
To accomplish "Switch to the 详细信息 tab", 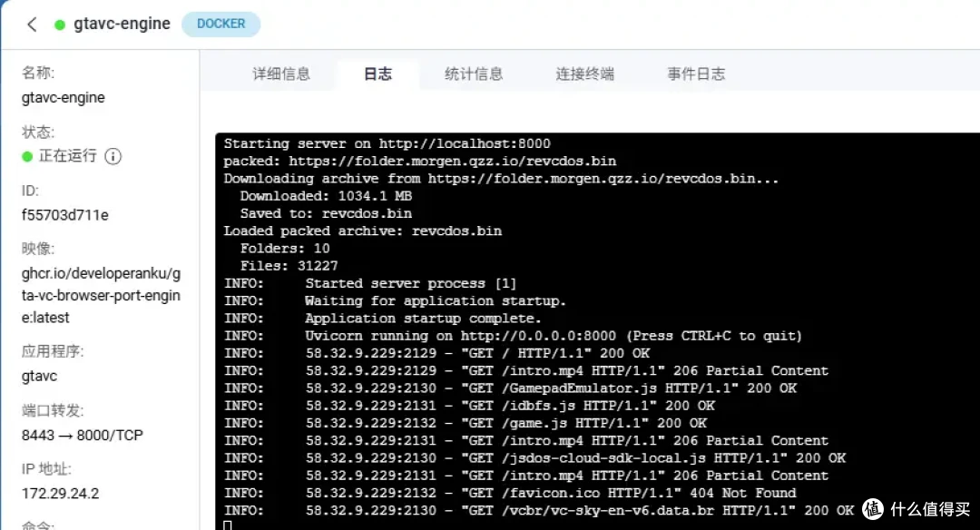I will pos(281,74).
